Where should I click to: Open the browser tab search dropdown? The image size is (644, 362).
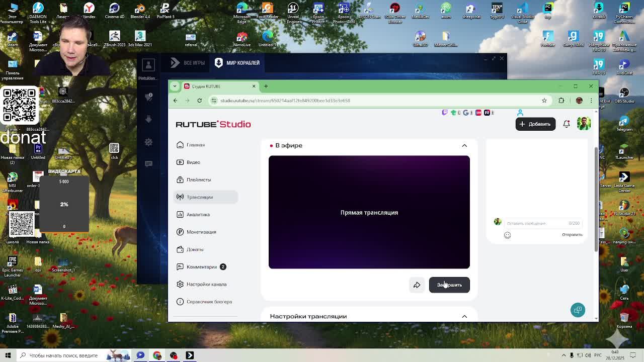point(175,86)
